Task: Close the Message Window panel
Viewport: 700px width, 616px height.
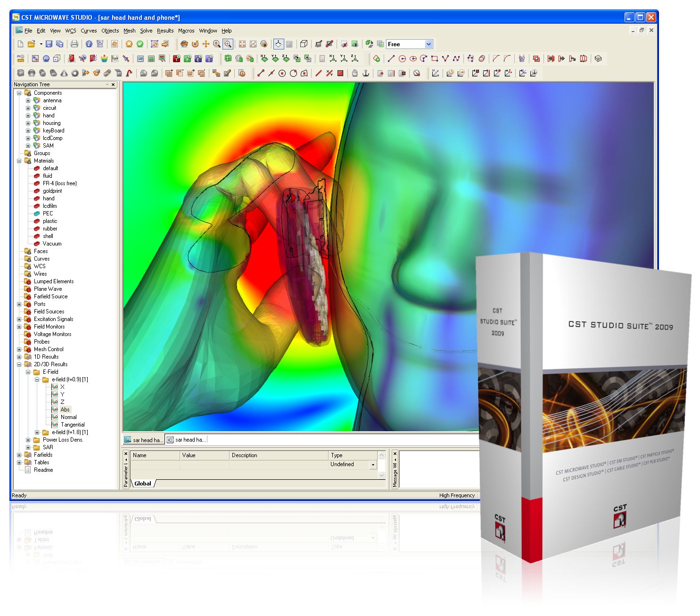Action: (x=395, y=453)
